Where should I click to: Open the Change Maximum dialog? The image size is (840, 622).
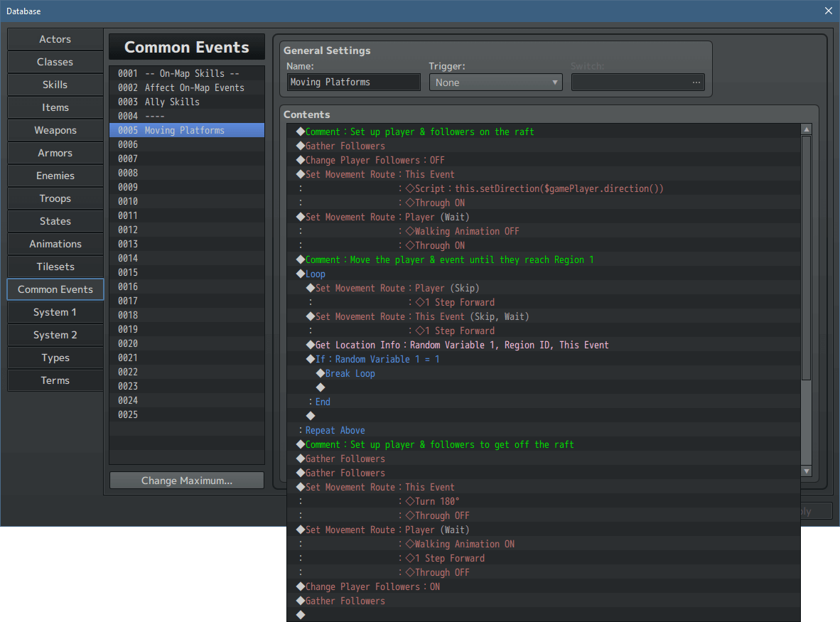pyautogui.click(x=186, y=480)
